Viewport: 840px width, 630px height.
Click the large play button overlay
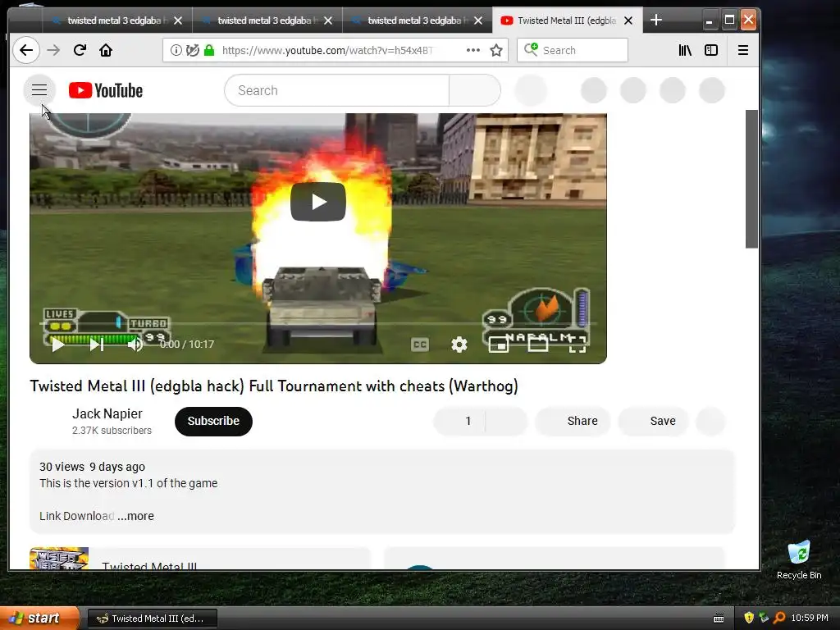pos(318,202)
